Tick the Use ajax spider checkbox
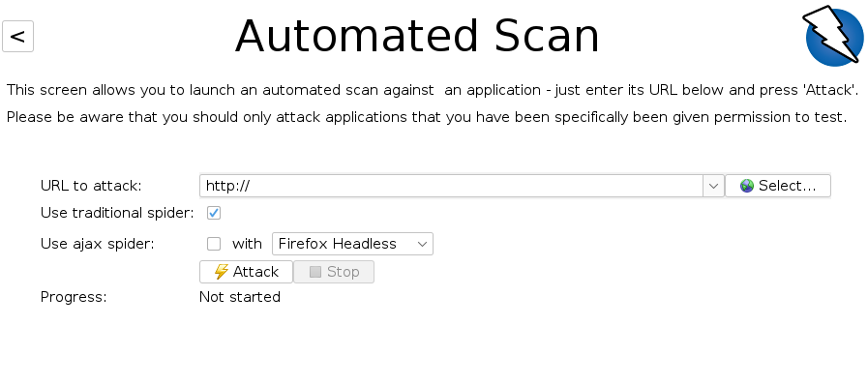This screenshot has height=386, width=868. pyautogui.click(x=214, y=244)
